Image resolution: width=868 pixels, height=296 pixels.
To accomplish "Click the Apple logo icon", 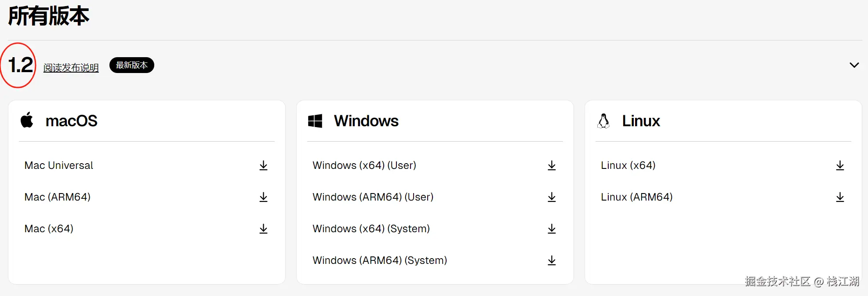I will [27, 120].
